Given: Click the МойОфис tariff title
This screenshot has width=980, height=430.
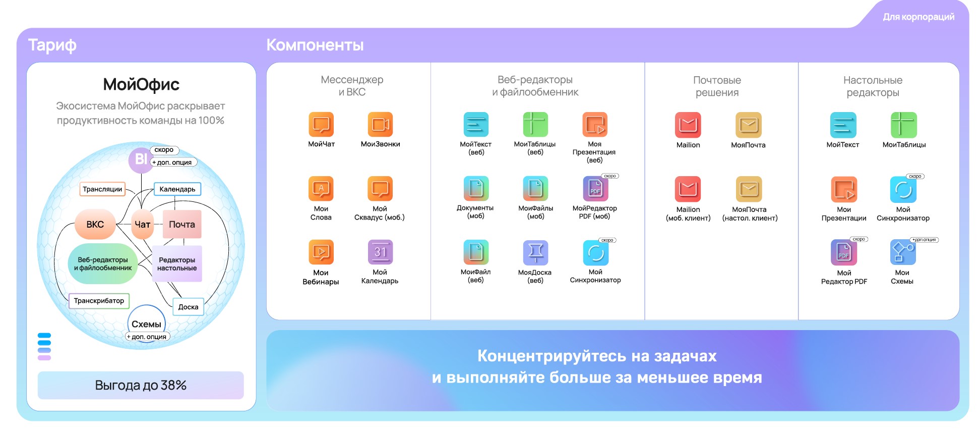Looking at the screenshot, I should [x=141, y=84].
